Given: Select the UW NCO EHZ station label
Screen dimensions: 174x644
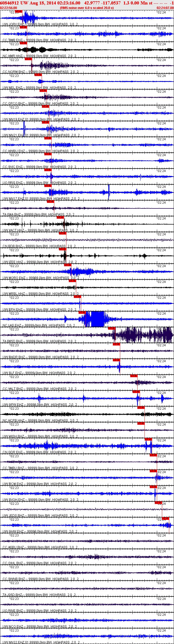Looking at the screenshot, I should [13, 627].
